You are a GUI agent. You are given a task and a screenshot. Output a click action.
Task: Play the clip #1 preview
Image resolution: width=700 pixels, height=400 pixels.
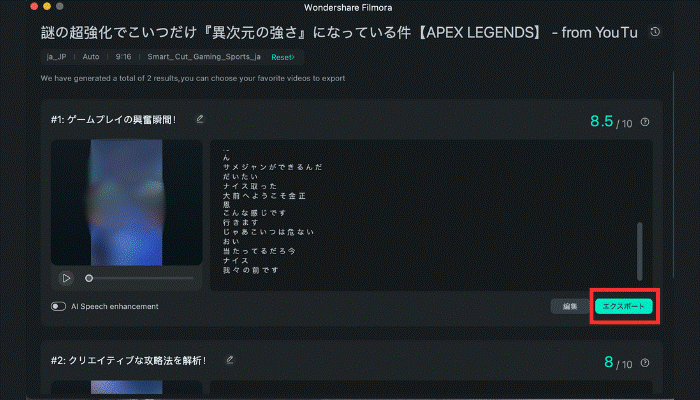66,278
